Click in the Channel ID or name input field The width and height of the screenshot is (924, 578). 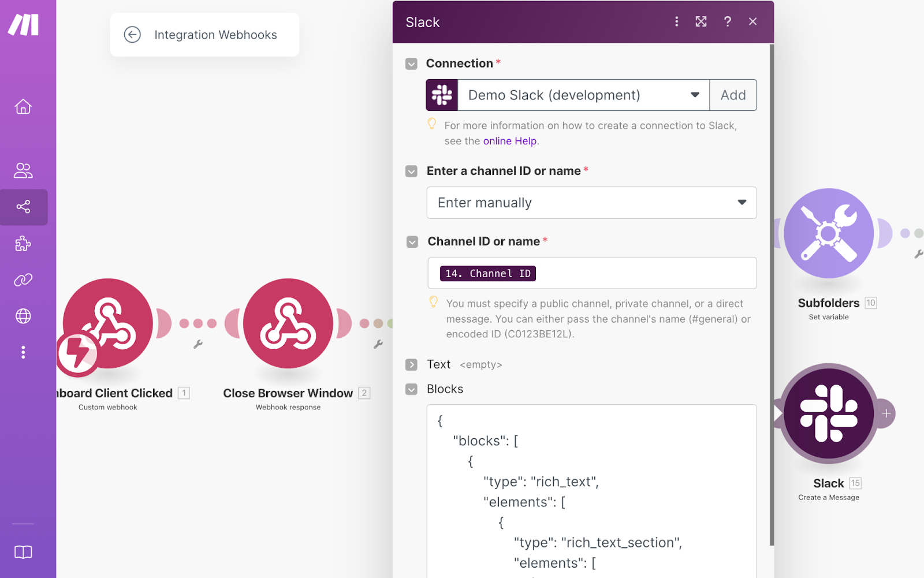[x=592, y=273]
